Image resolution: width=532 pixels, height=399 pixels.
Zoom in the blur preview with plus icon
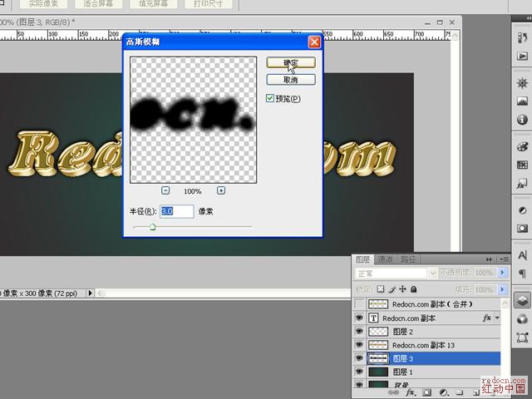point(220,190)
